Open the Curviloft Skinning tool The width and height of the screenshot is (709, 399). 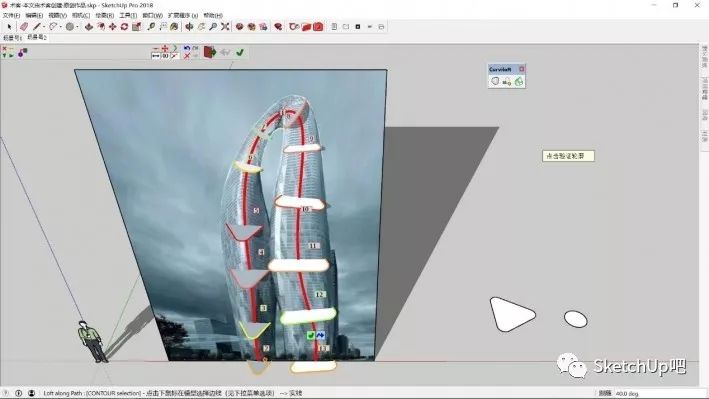[519, 81]
